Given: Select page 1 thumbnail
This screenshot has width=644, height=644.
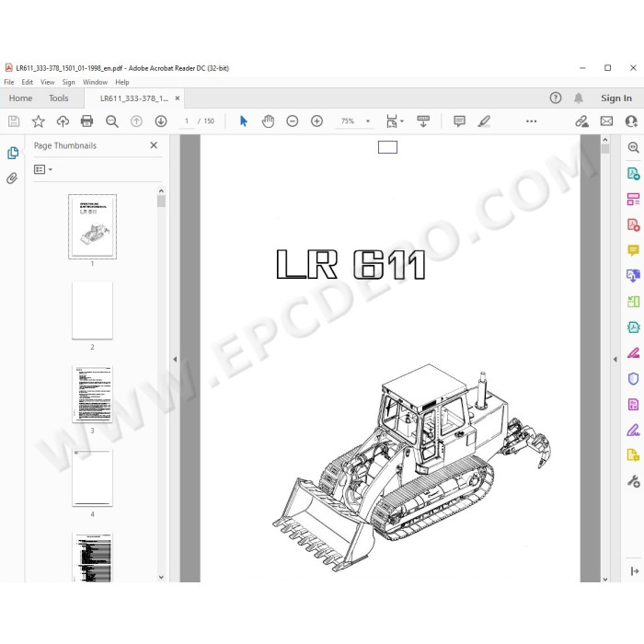Looking at the screenshot, I should point(92,226).
